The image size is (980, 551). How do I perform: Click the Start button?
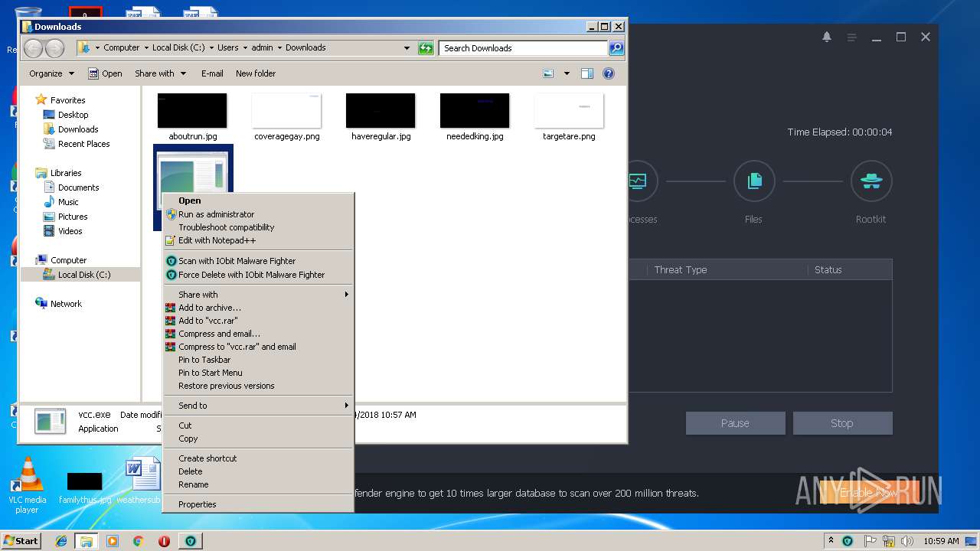click(x=21, y=541)
